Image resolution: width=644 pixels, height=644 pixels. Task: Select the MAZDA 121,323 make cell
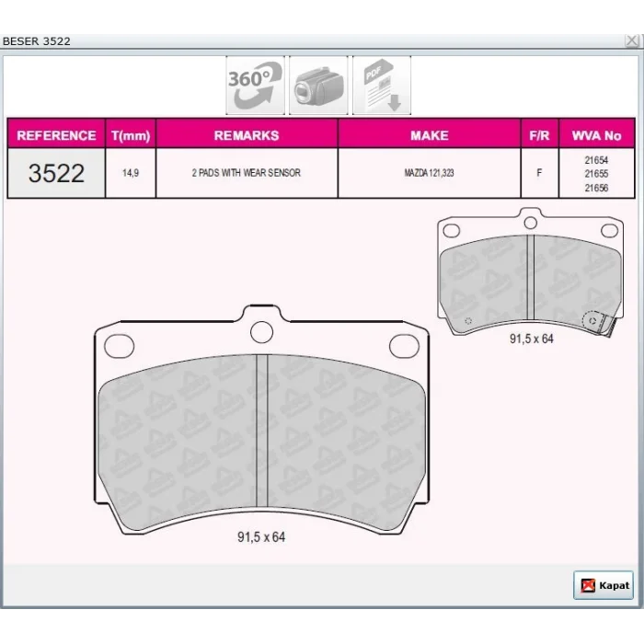(x=430, y=173)
